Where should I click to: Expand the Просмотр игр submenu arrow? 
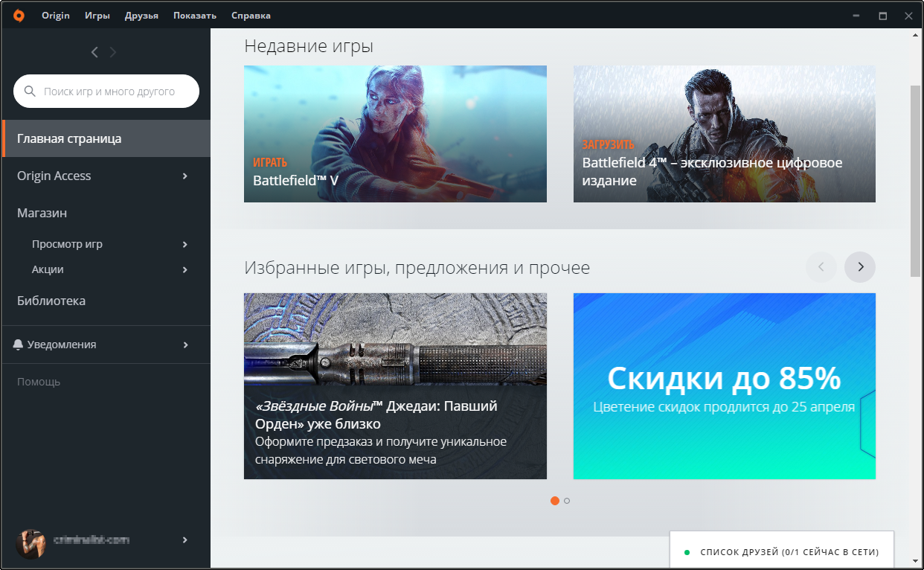point(185,245)
